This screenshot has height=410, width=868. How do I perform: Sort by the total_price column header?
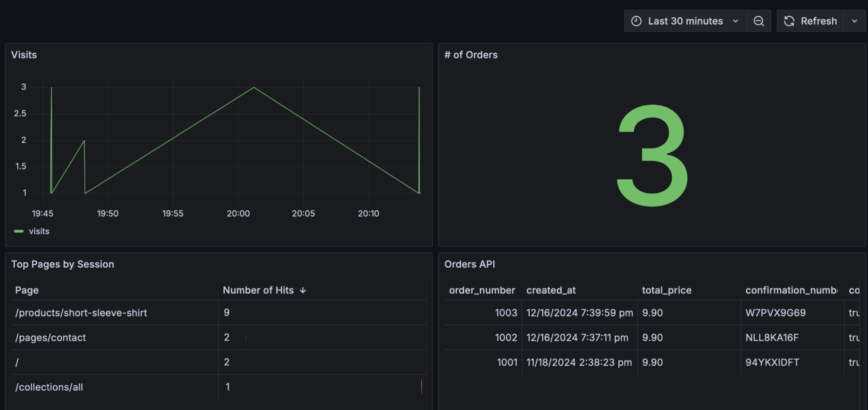pyautogui.click(x=667, y=290)
